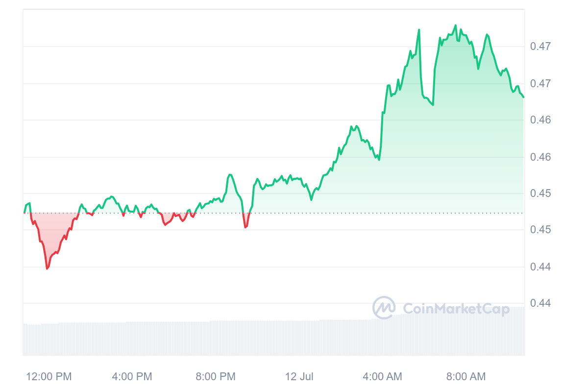Click the deepest red low point of price line
This screenshot has width=588, height=392.
[47, 269]
